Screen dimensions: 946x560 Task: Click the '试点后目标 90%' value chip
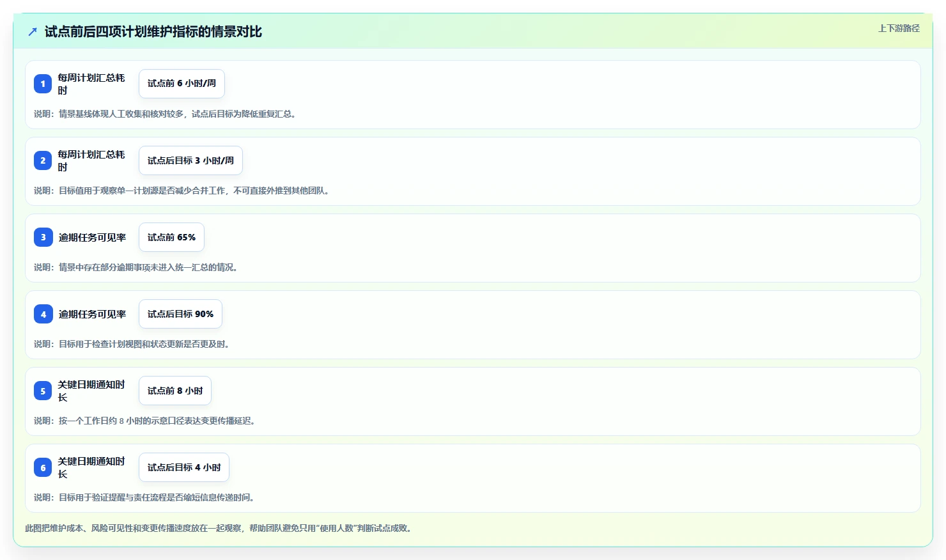pos(180,314)
